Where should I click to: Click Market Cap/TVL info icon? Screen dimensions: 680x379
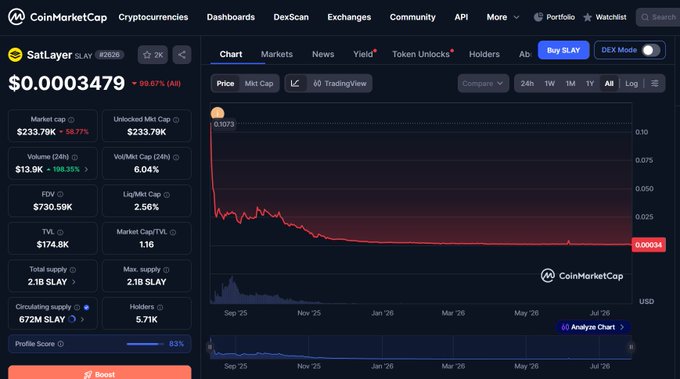pyautogui.click(x=173, y=232)
